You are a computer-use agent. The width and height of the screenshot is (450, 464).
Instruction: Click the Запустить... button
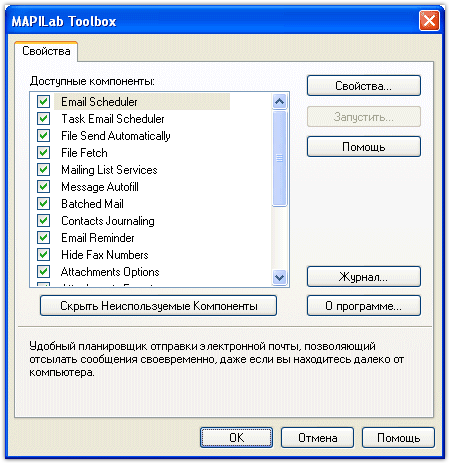(x=364, y=117)
